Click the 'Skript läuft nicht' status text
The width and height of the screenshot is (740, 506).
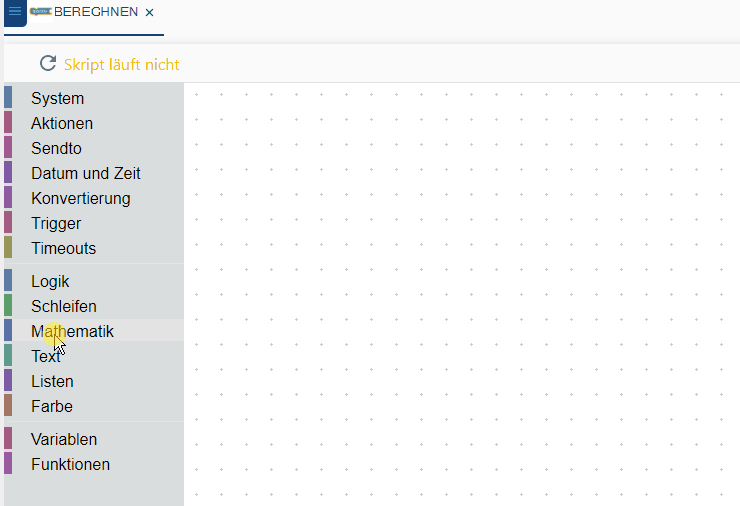click(x=122, y=65)
